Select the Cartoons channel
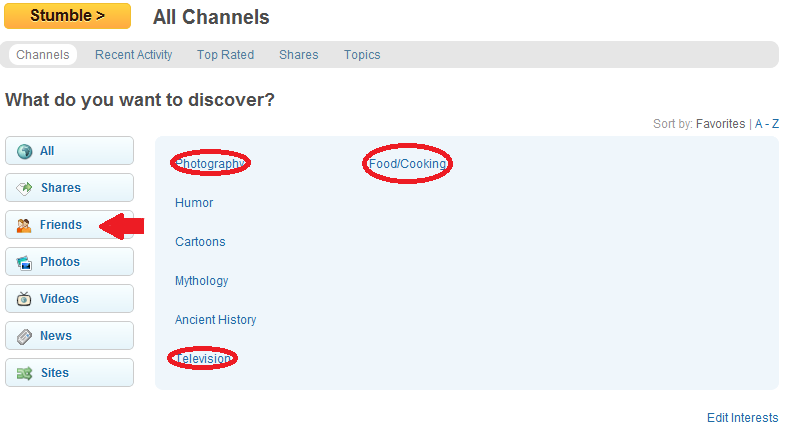This screenshot has width=786, height=433. pyautogui.click(x=200, y=242)
